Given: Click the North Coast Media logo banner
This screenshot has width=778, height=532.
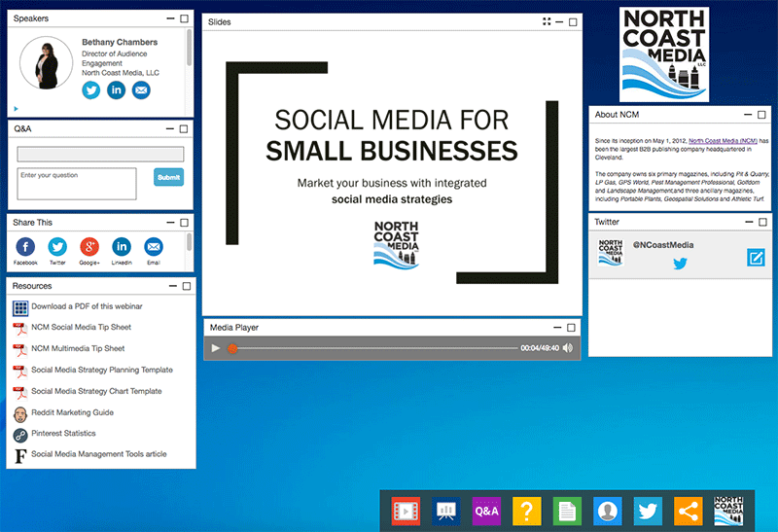Looking at the screenshot, I should click(x=664, y=54).
